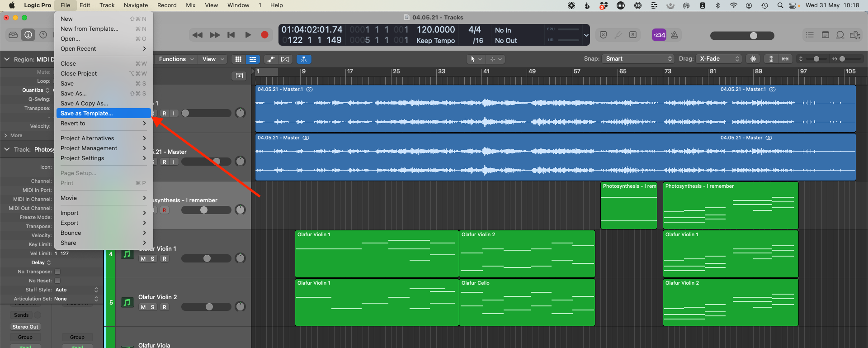
Task: Click the 4/4 time signature in LCD
Action: point(475,29)
